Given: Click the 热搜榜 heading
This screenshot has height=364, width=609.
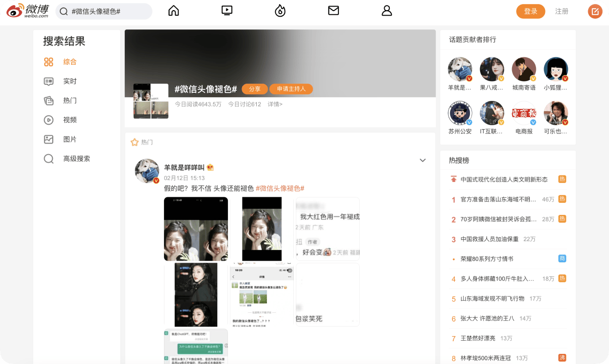Looking at the screenshot, I should click(459, 160).
